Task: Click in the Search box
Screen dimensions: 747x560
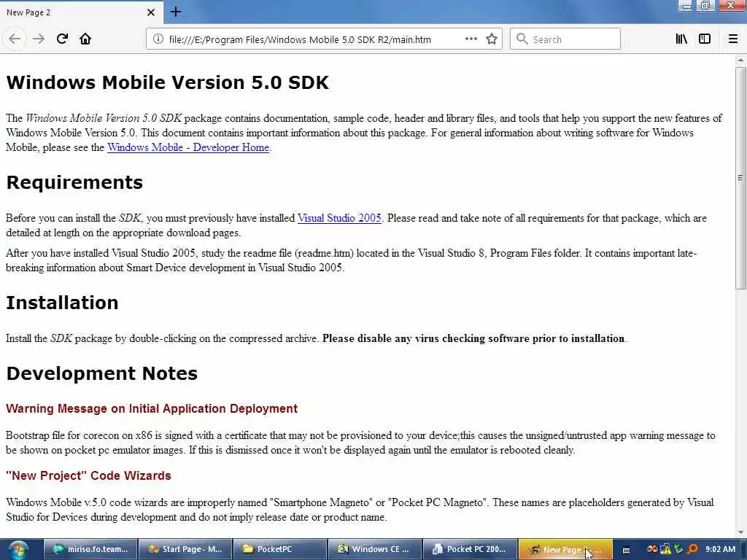Action: click(x=565, y=39)
